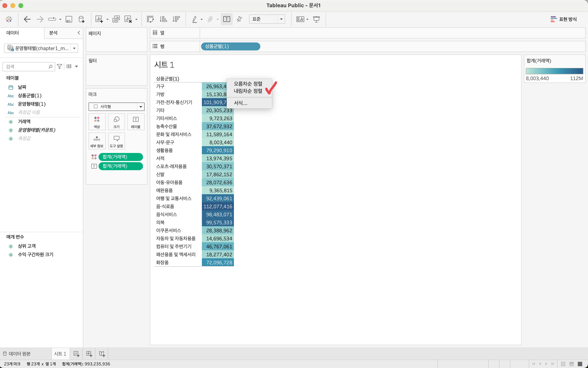The width and height of the screenshot is (588, 368).
Task: Open the 표현 방식 panel button
Action: pos(563,19)
